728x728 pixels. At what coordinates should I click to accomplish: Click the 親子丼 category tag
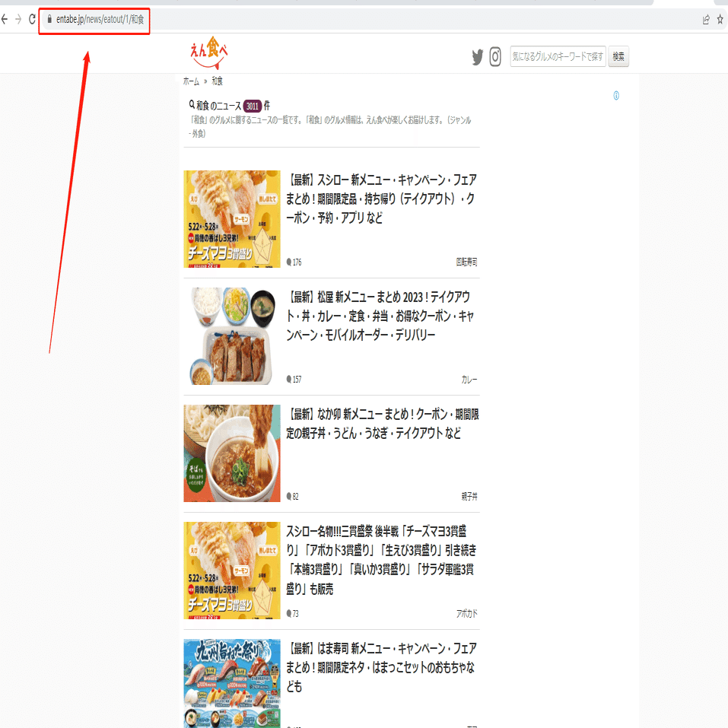click(x=469, y=496)
